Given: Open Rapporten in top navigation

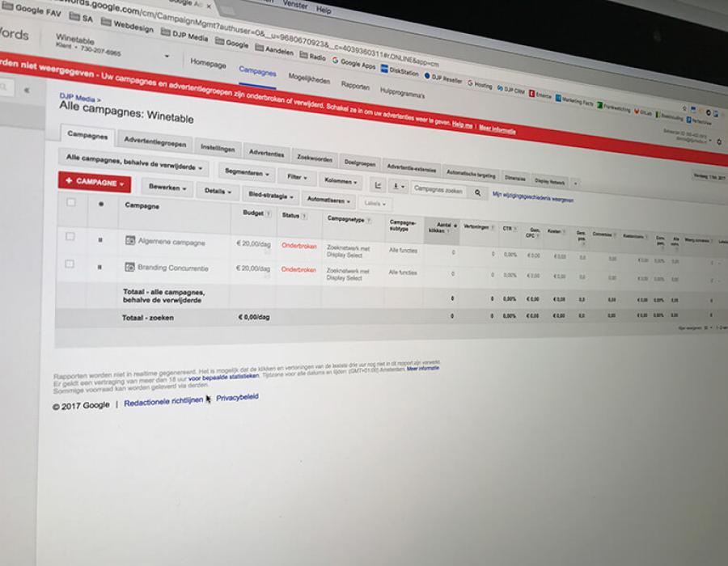Looking at the screenshot, I should (355, 87).
